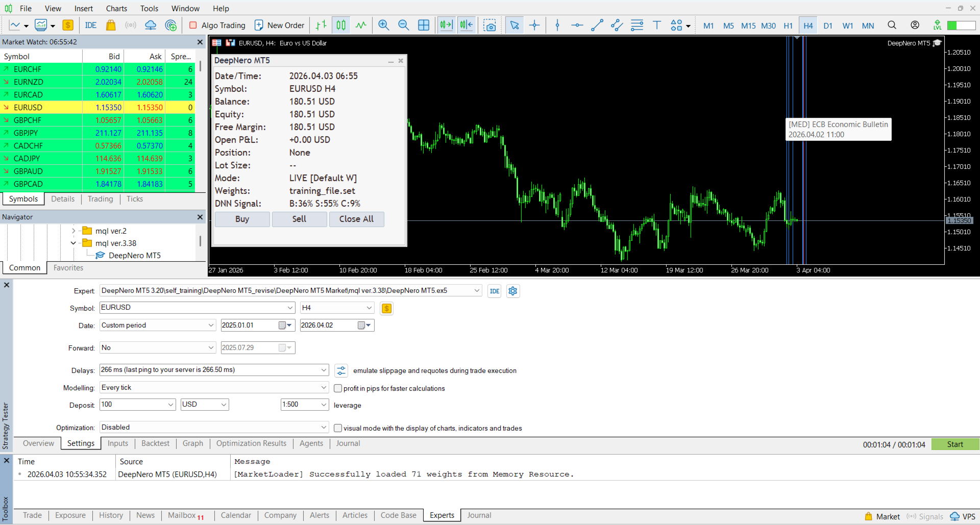Viewport: 980px width, 525px height.
Task: Expand the mql ver.2 folder
Action: pyautogui.click(x=73, y=231)
